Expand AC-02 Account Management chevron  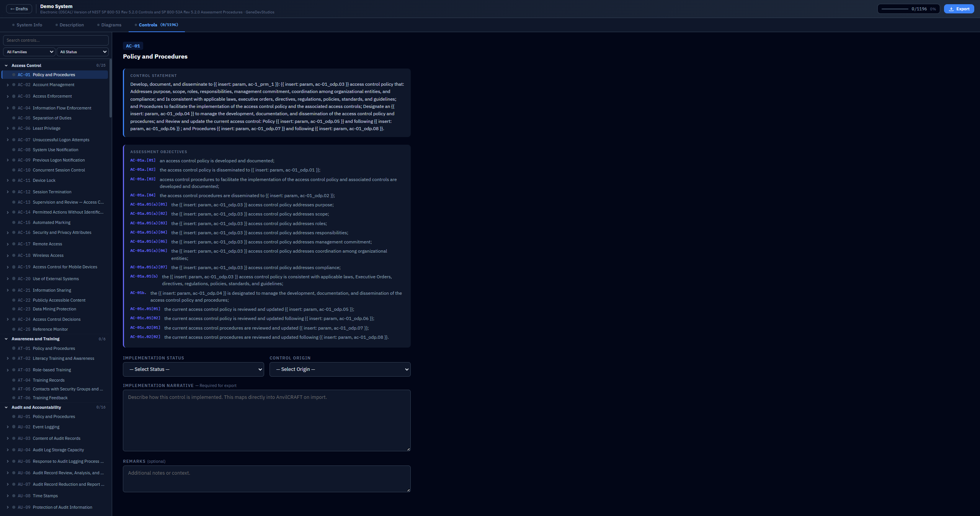coord(8,85)
